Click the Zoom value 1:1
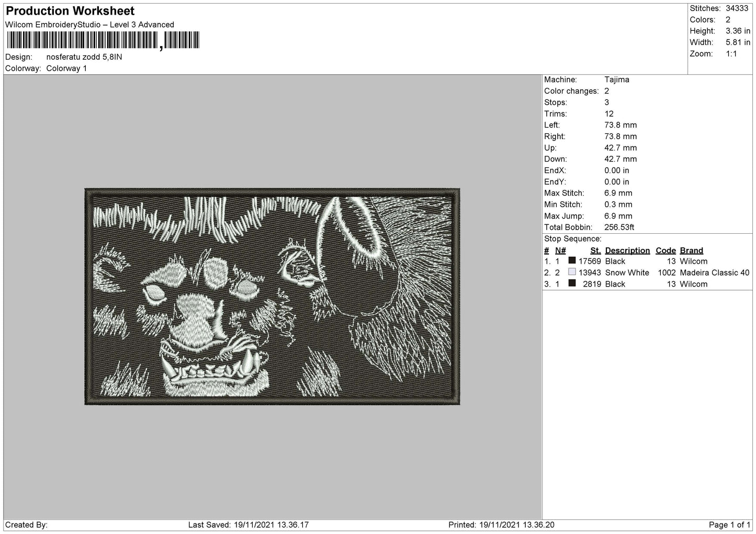Viewport: 756px width, 534px height. click(731, 54)
